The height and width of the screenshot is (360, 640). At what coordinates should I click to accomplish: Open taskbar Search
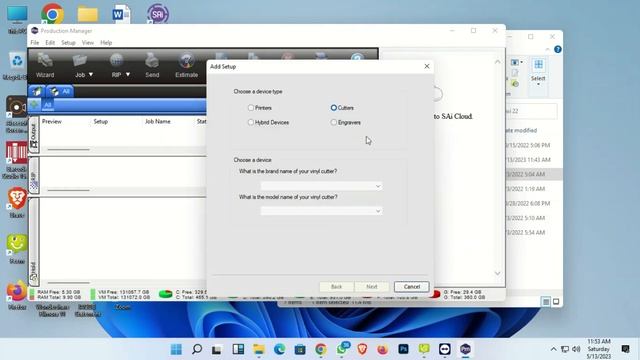pos(197,349)
